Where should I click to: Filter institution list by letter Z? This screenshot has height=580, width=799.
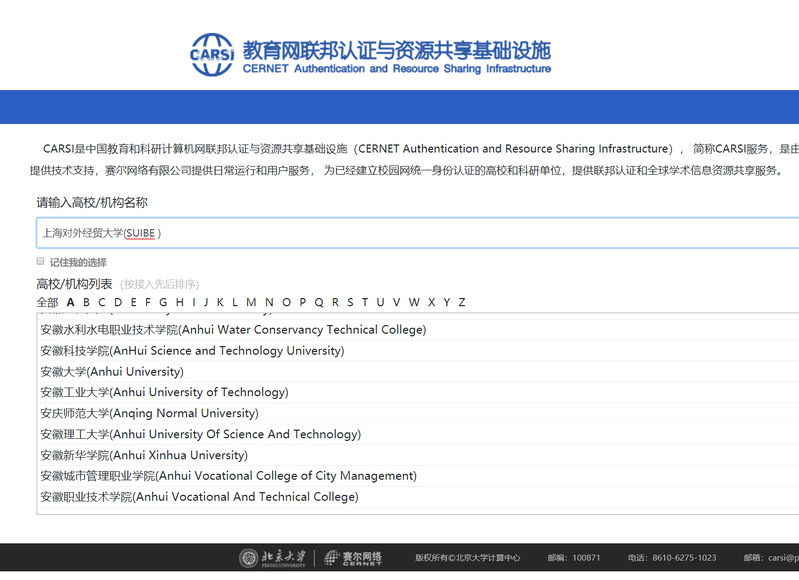[462, 302]
